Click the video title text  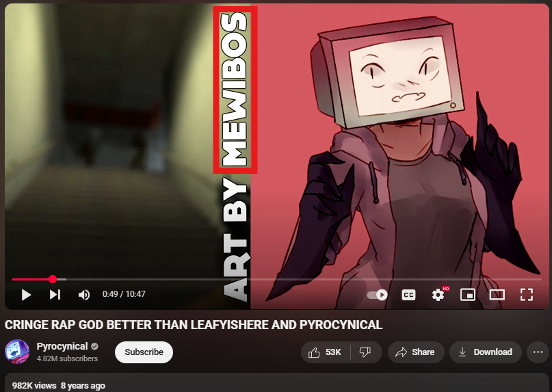click(194, 325)
